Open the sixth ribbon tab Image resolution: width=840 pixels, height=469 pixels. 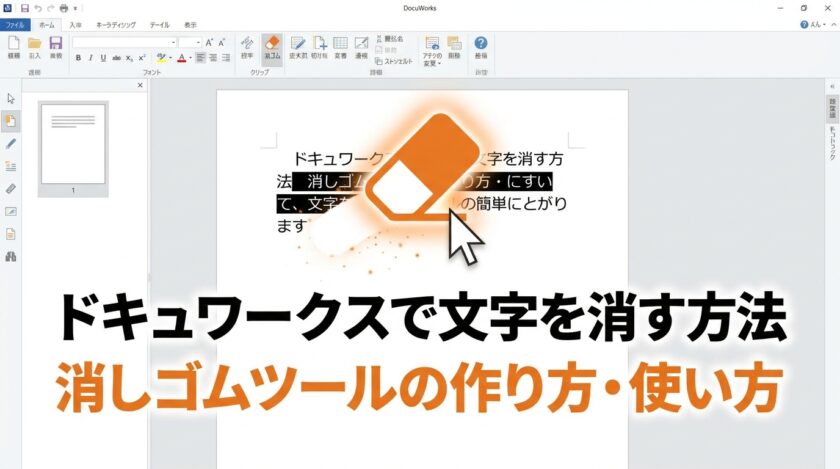pos(191,25)
